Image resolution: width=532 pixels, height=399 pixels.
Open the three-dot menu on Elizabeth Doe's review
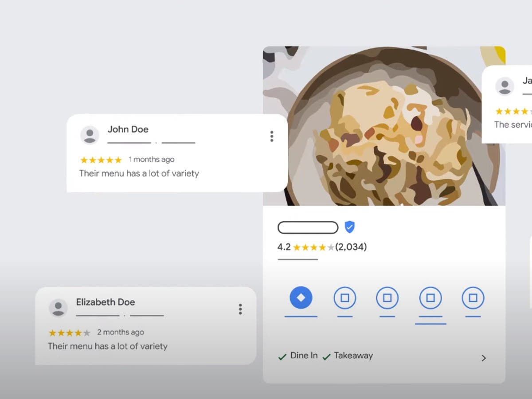240,309
